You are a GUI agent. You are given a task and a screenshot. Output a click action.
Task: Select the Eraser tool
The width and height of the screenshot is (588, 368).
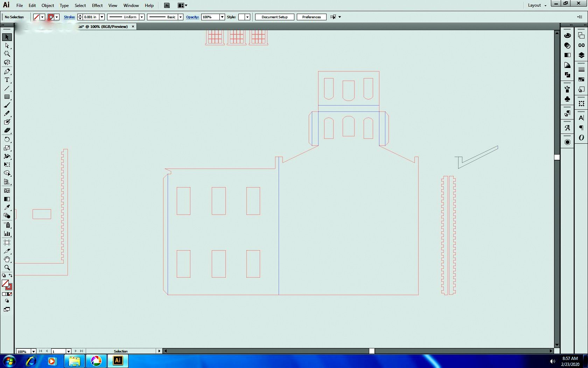[7, 130]
